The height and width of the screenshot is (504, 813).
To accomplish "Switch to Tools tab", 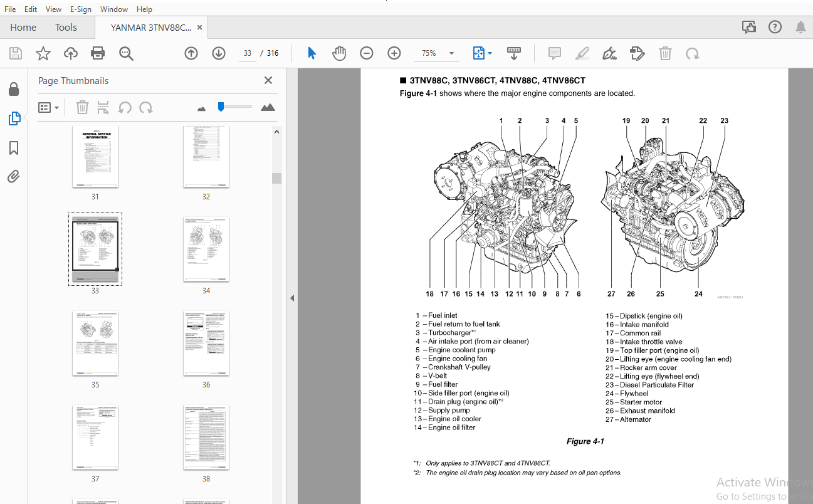I will point(66,28).
